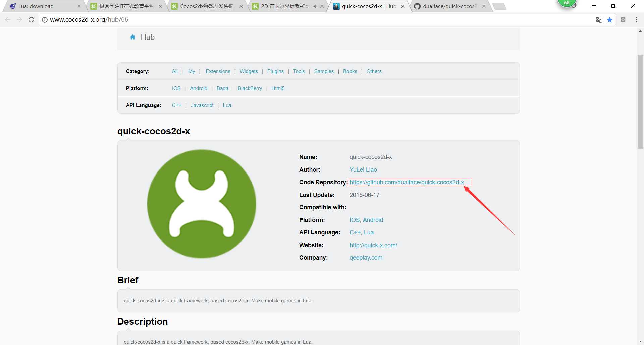Open the Samples category
Image resolution: width=644 pixels, height=345 pixels.
[x=324, y=71]
